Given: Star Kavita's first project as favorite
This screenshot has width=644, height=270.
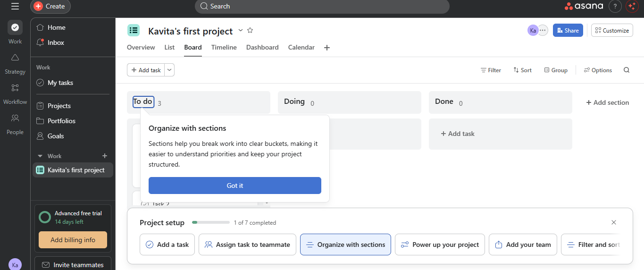Looking at the screenshot, I should (250, 30).
